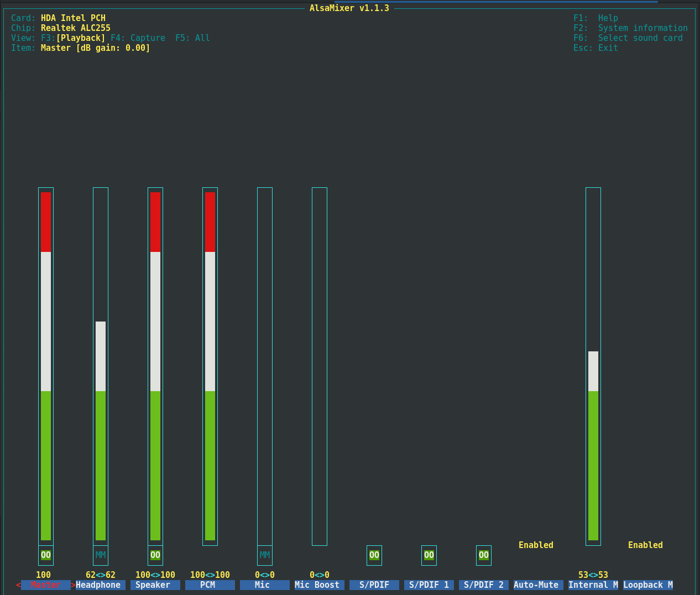The width and height of the screenshot is (700, 595).
Task: Adjust the Master volume bar
Action: point(46,366)
